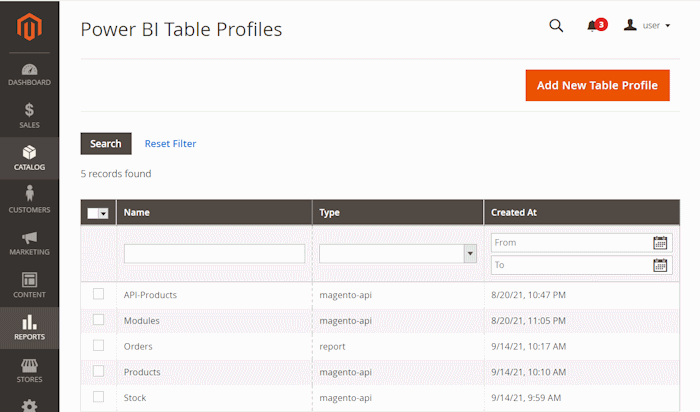Open the Stores sidebar menu
The height and width of the screenshot is (412, 700).
(29, 370)
